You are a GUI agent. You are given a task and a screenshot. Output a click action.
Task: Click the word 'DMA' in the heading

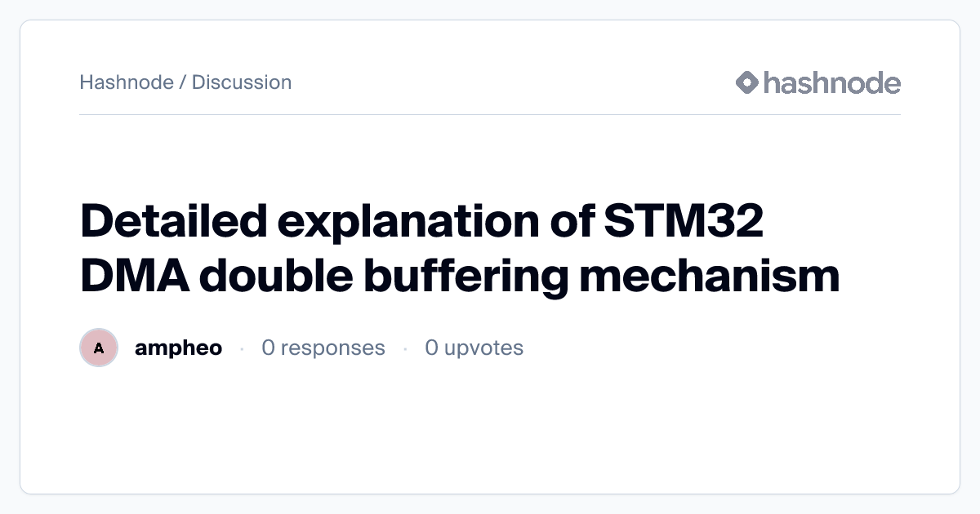click(x=133, y=276)
